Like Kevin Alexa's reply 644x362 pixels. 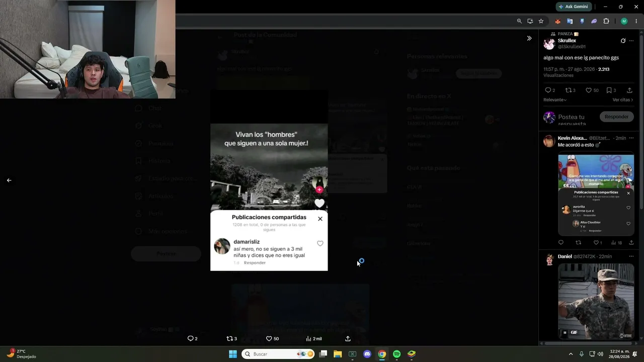point(597,243)
